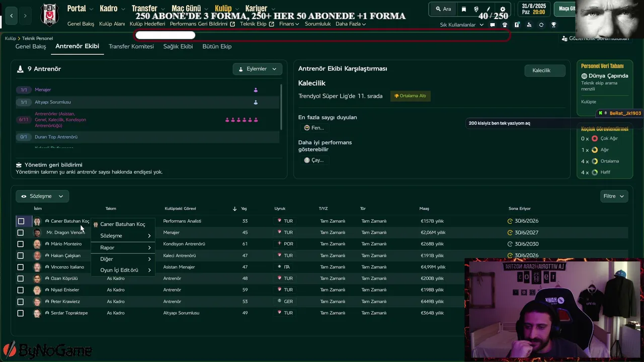The image size is (644, 362).
Task: Open the Sözleşme view dropdown
Action: click(42, 196)
